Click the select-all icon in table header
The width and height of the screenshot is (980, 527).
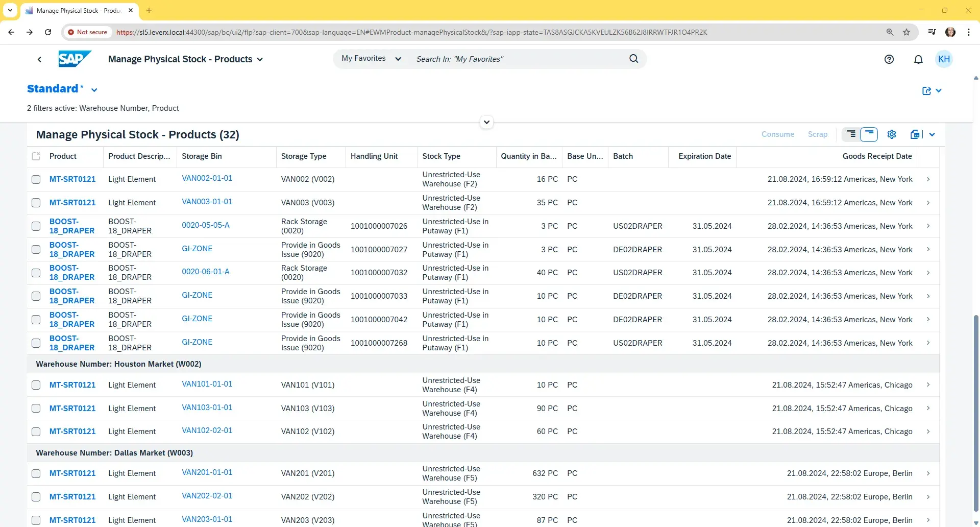point(36,156)
